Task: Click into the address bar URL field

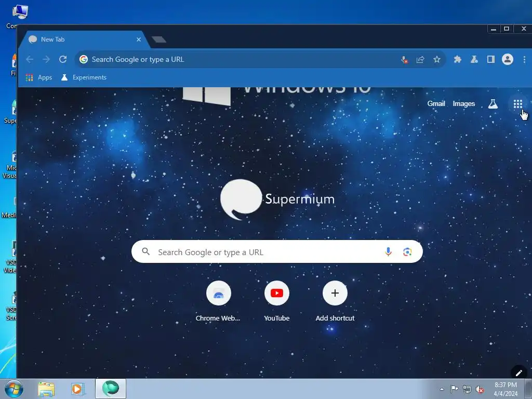Action: [237, 59]
